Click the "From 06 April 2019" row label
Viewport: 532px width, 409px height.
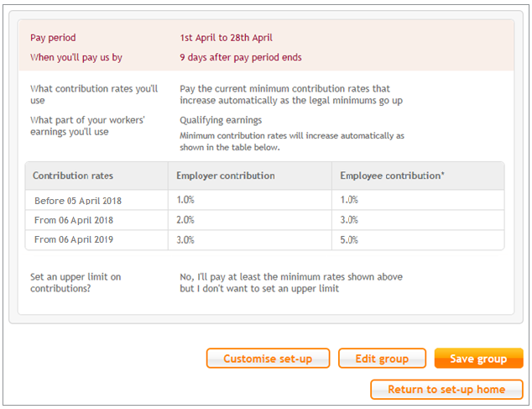(74, 239)
